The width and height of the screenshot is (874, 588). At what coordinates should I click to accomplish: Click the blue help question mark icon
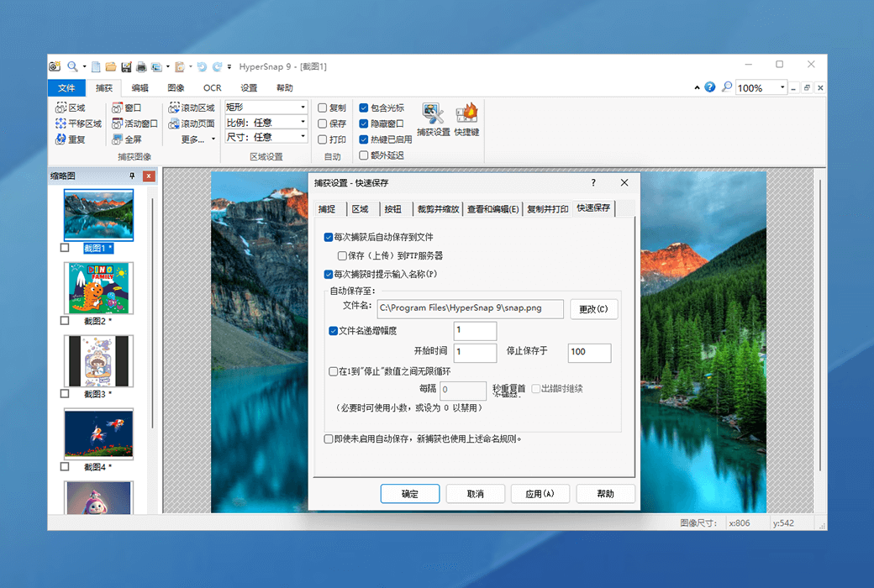pyautogui.click(x=710, y=87)
